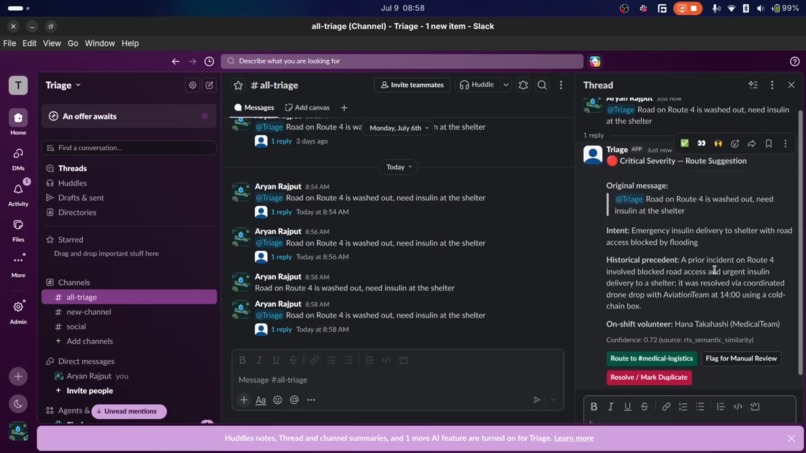Collapse the Channels section

coord(74,282)
